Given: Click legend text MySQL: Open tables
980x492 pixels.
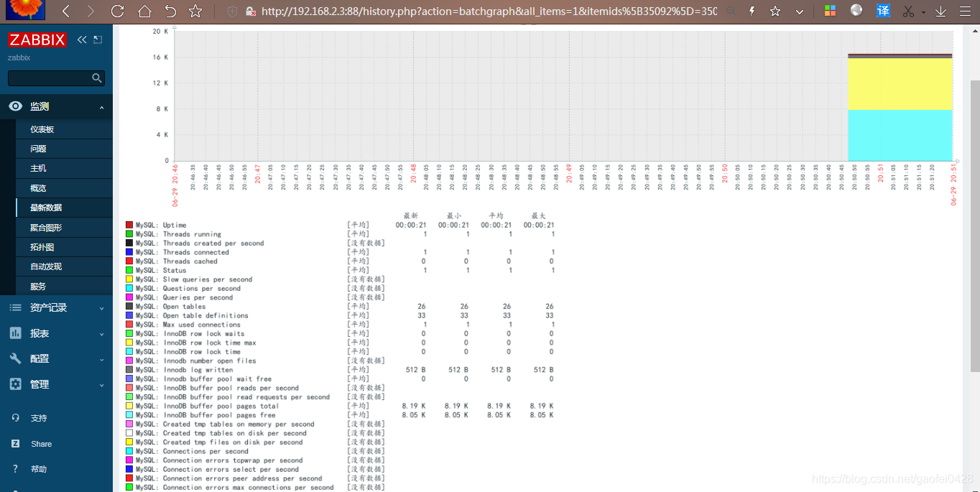Looking at the screenshot, I should tap(171, 307).
